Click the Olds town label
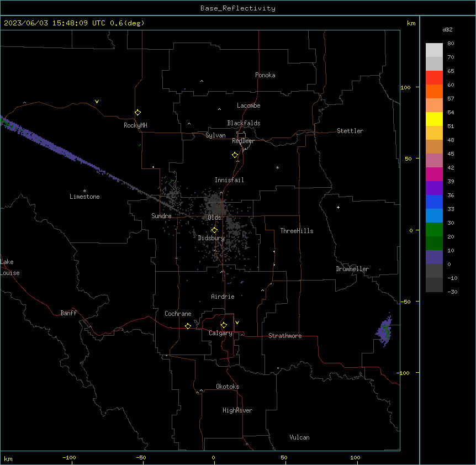Image resolution: width=476 pixels, height=465 pixels. 214,218
